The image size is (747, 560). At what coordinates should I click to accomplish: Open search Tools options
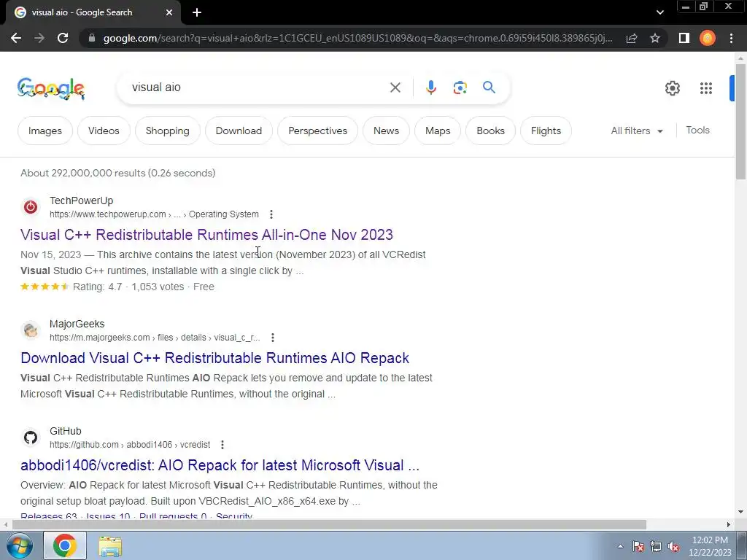(697, 130)
